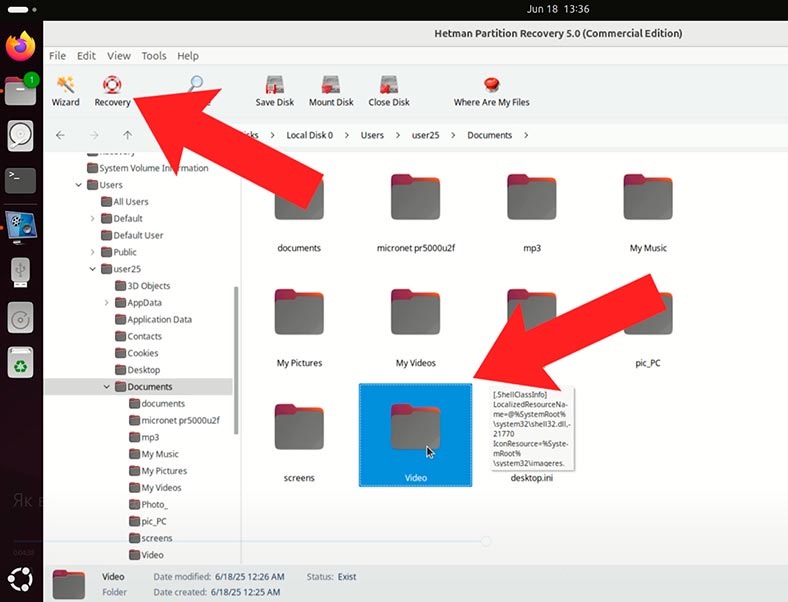The height and width of the screenshot is (602, 788).
Task: Expand the AppData tree node
Action: coord(107,303)
